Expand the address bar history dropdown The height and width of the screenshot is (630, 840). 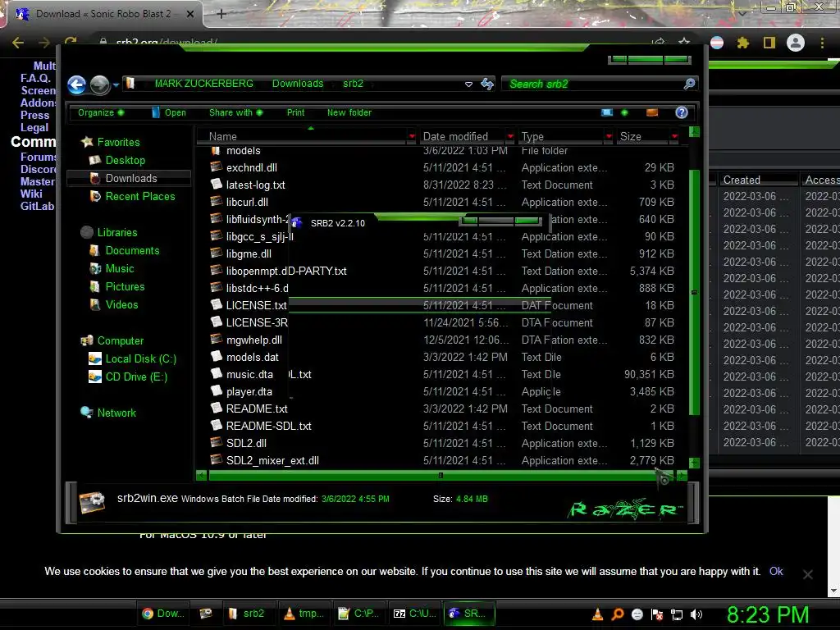point(468,84)
